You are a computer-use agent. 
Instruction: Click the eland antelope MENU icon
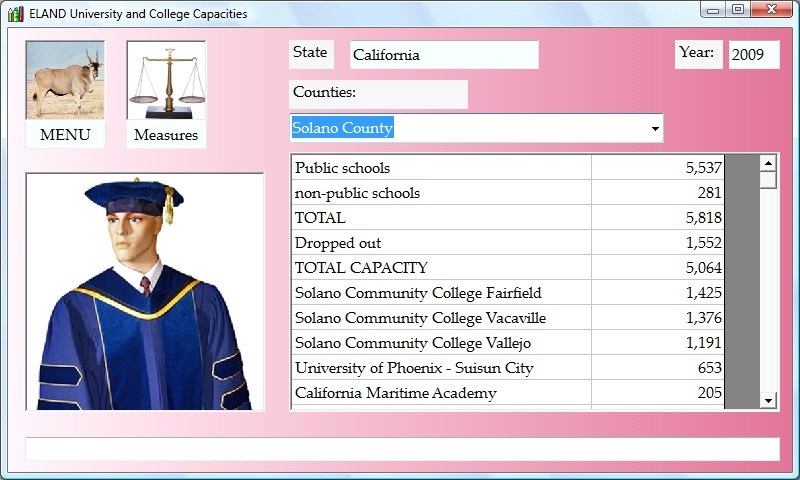(x=65, y=82)
